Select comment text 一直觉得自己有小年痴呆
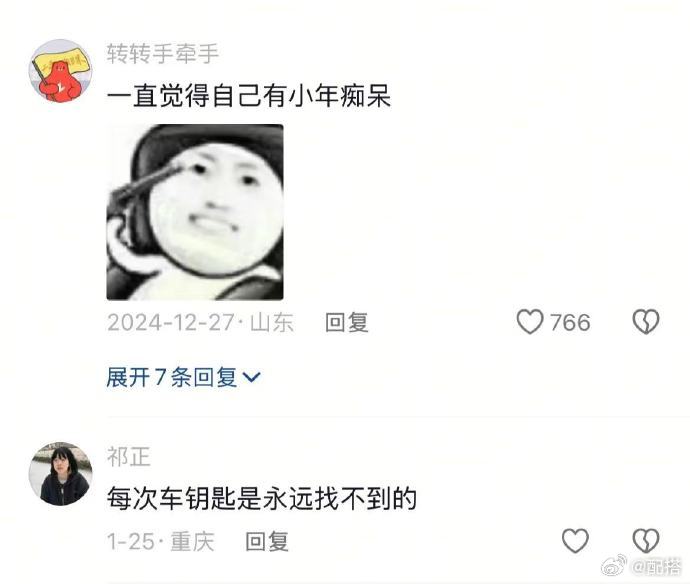Image resolution: width=690 pixels, height=584 pixels. pos(249,95)
